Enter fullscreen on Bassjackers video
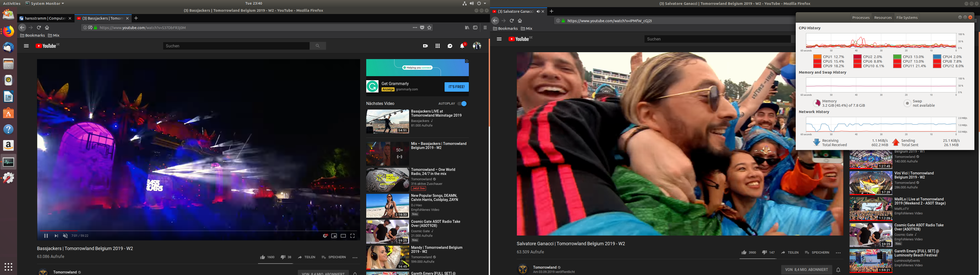Viewport: 980px width, 275px height. pyautogui.click(x=353, y=236)
